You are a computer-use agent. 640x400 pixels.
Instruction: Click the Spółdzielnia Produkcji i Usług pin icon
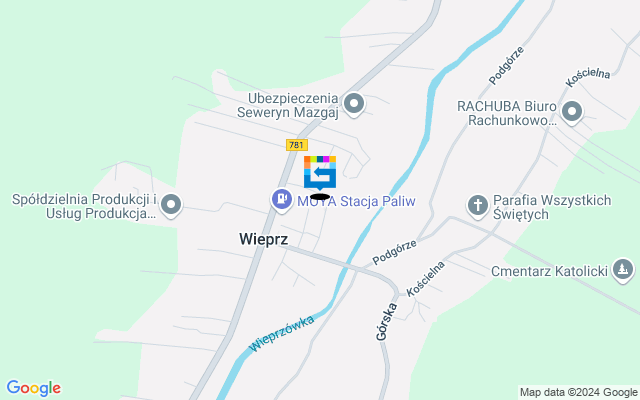171,205
